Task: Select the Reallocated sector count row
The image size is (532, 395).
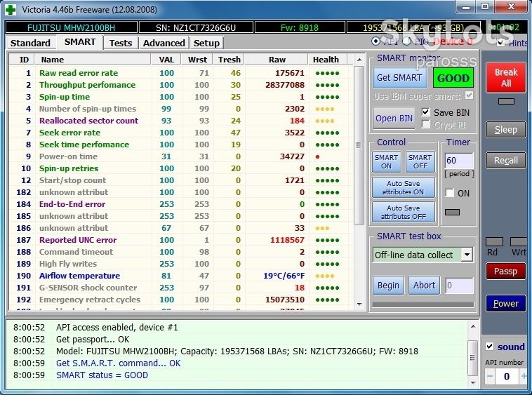Action: pos(181,121)
